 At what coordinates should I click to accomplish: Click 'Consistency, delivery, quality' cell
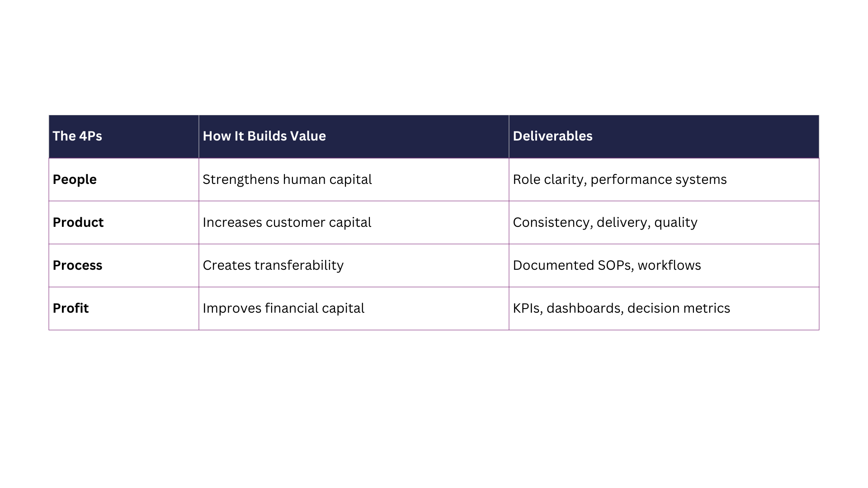(x=664, y=222)
